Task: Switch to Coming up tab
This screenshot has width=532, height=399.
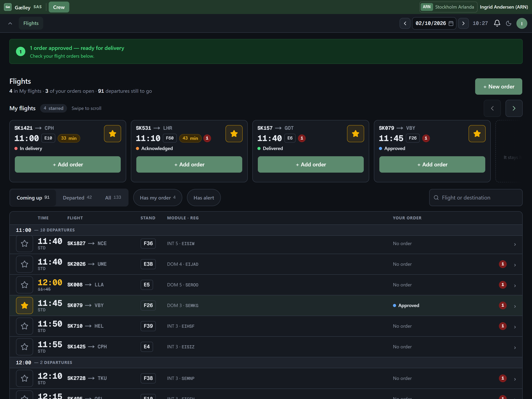Action: pos(33,198)
